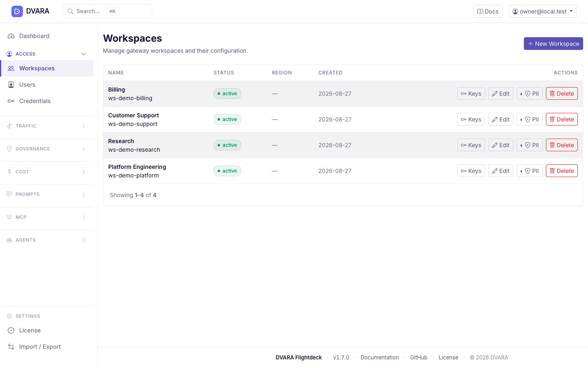Click the plus icon in New Workspace

530,44
